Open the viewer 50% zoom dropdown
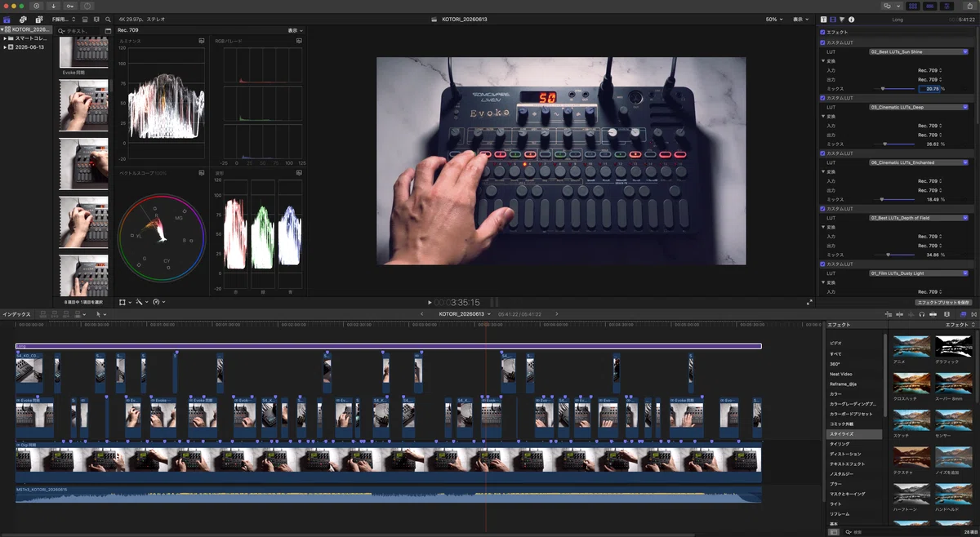980x537 pixels. (x=773, y=19)
